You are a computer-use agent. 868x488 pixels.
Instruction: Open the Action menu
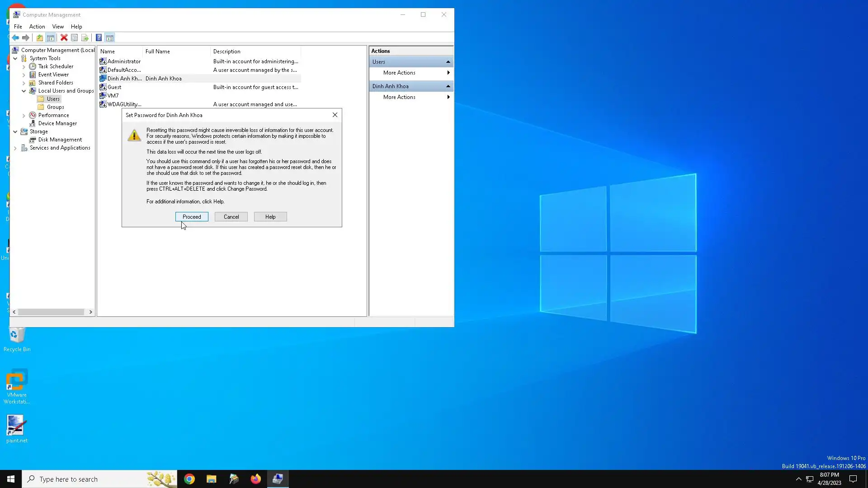[x=37, y=27]
